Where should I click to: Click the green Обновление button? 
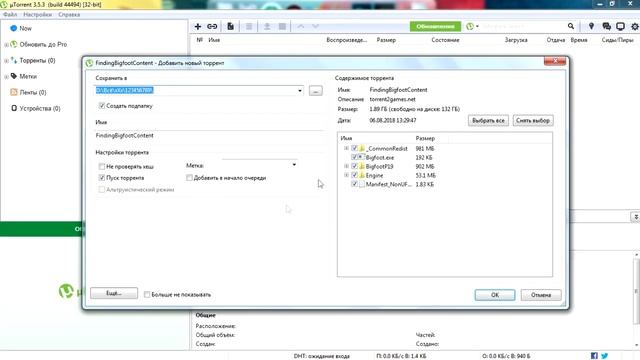coord(435,27)
